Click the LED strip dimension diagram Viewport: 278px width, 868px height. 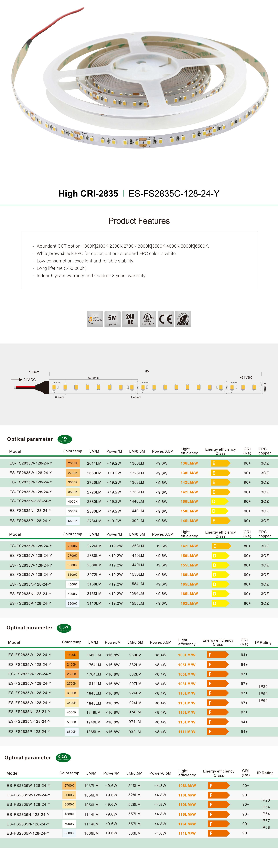(139, 385)
